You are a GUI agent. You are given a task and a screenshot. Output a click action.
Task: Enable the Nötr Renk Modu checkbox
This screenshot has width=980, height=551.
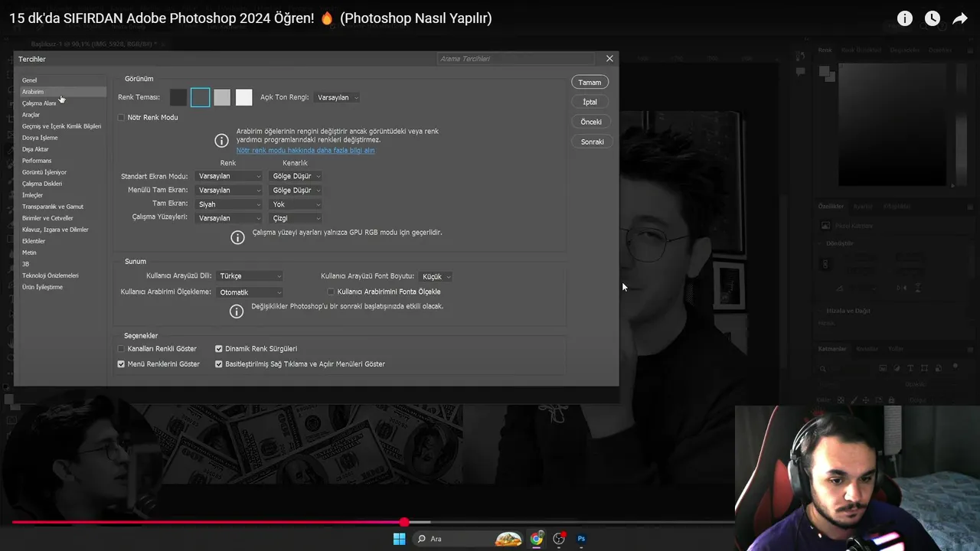pos(121,117)
